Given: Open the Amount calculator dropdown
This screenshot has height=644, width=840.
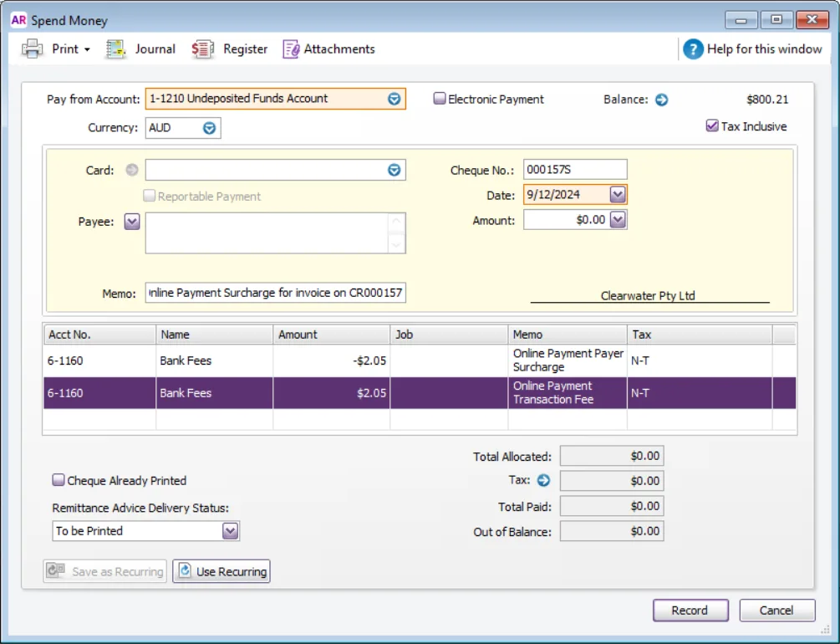Looking at the screenshot, I should [x=618, y=219].
